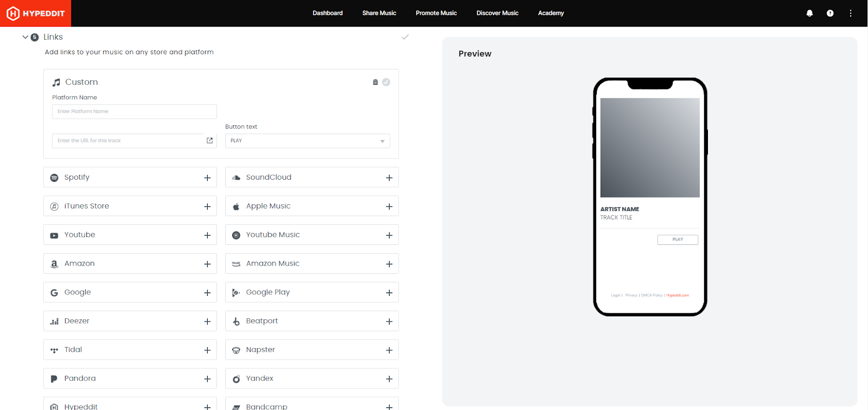Image resolution: width=868 pixels, height=410 pixels.
Task: Add a Google link with plus icon
Action: coord(207,293)
